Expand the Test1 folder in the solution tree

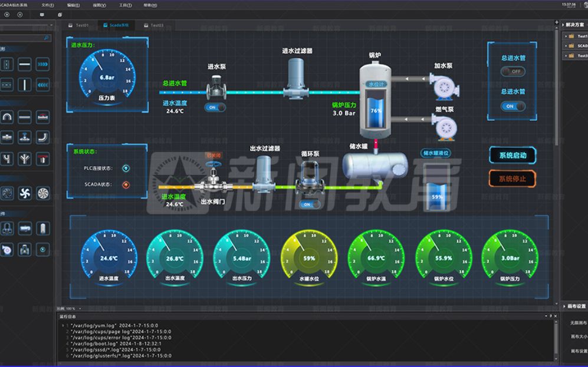click(566, 36)
